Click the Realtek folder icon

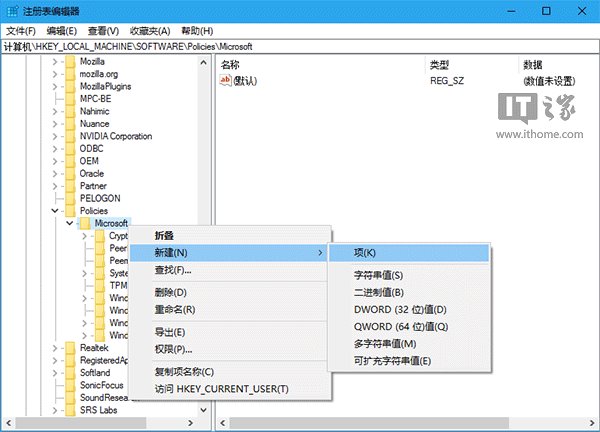70,347
